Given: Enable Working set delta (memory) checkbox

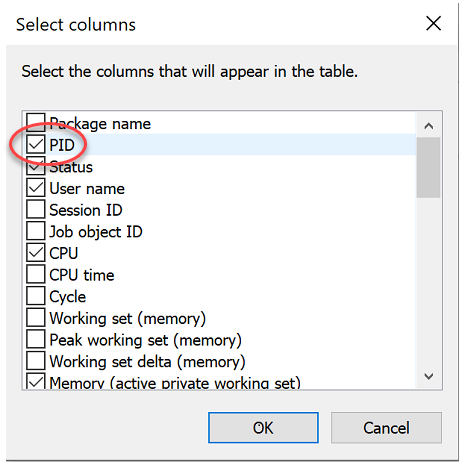Looking at the screenshot, I should pos(36,361).
